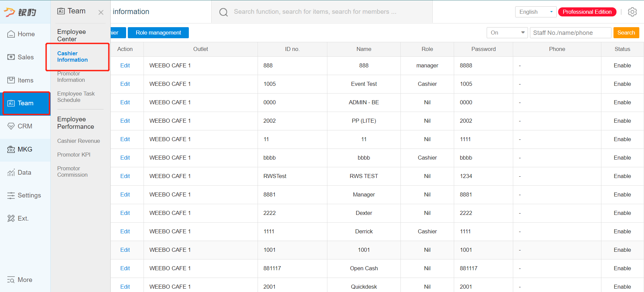Screen dimensions: 644x292
Task: Open the Data section in sidebar
Action: point(25,172)
